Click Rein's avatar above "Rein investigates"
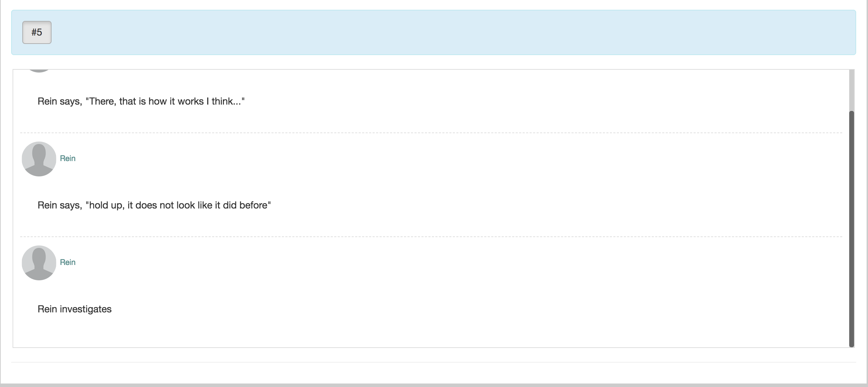Image resolution: width=868 pixels, height=387 pixels. 39,263
